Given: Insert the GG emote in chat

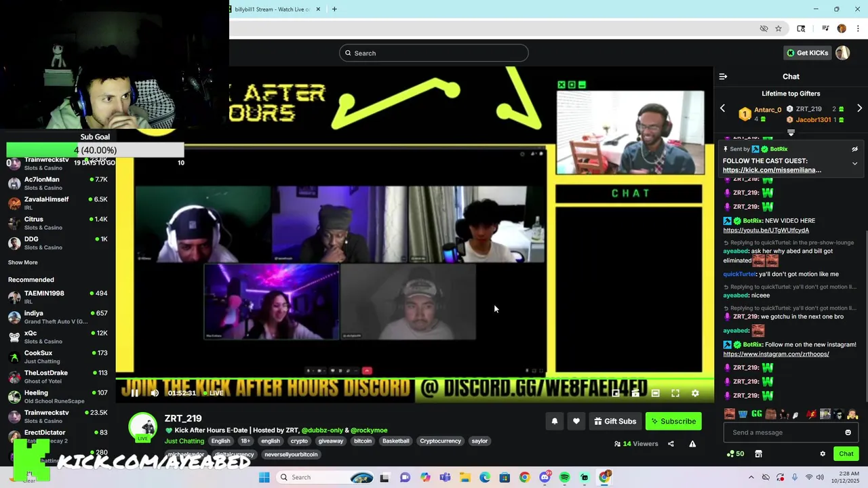Looking at the screenshot, I should pyautogui.click(x=757, y=413).
